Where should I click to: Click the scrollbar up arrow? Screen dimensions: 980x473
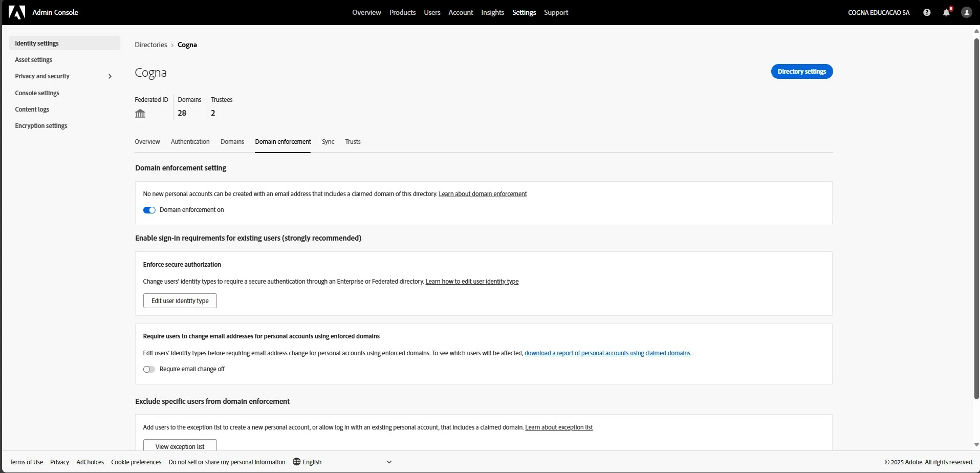(x=976, y=31)
